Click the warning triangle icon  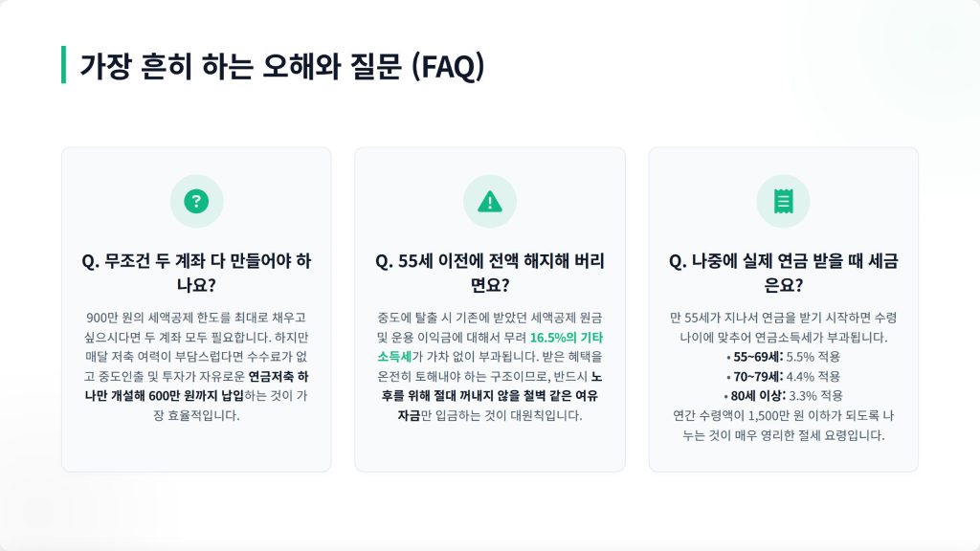point(489,202)
